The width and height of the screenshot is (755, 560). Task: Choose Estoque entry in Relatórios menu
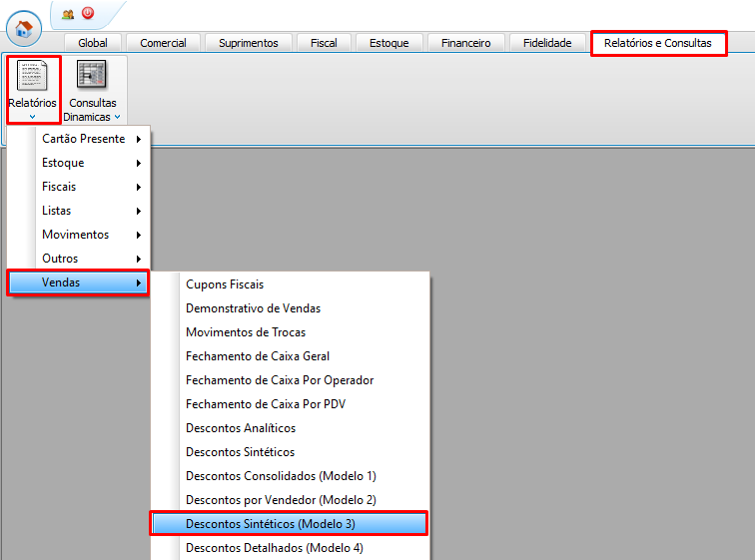(x=79, y=163)
